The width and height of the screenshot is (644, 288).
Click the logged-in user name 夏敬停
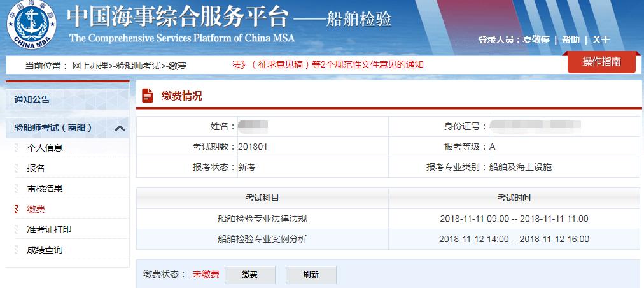[536, 40]
